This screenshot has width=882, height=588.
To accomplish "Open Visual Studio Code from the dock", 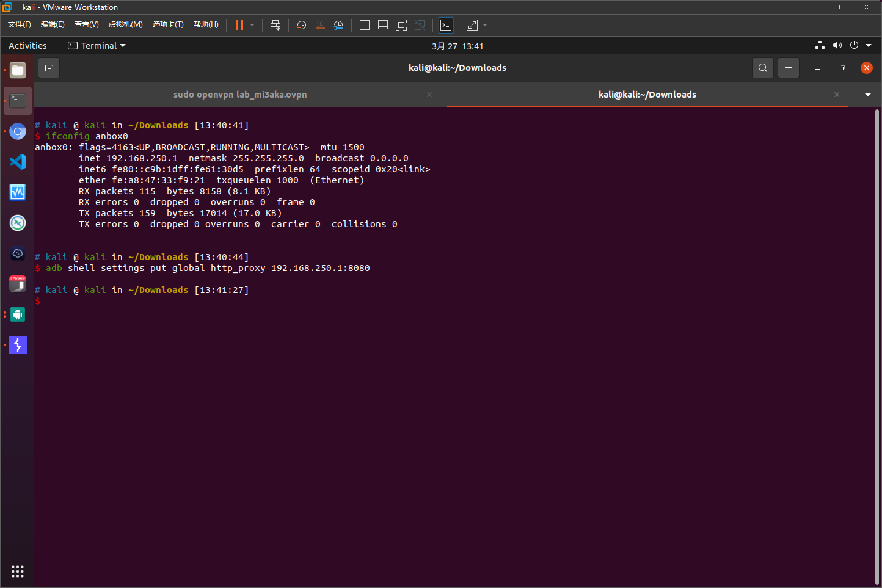I will coord(18,162).
